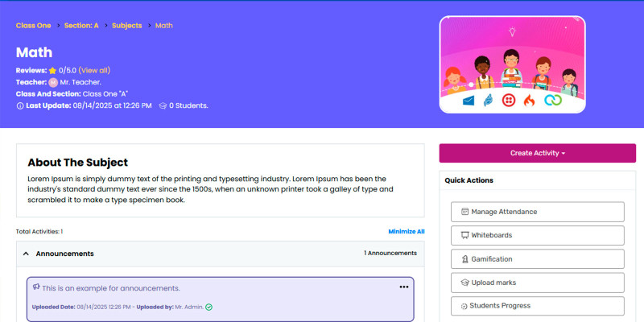Click the blue envelope icon in the banner
The image size is (644, 322).
pos(469,101)
